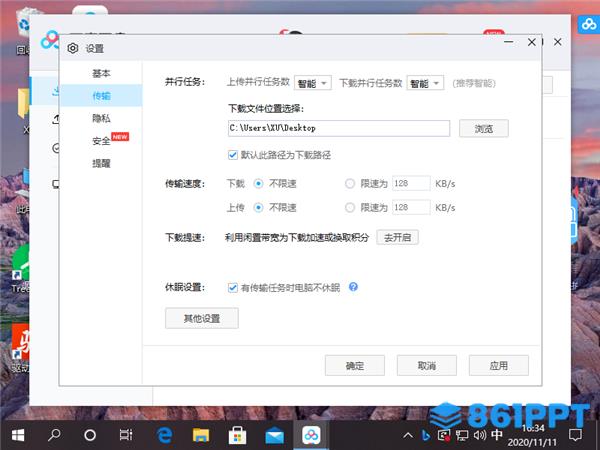Click the 上传 speed limit KB/s field
600x450 pixels.
[411, 207]
